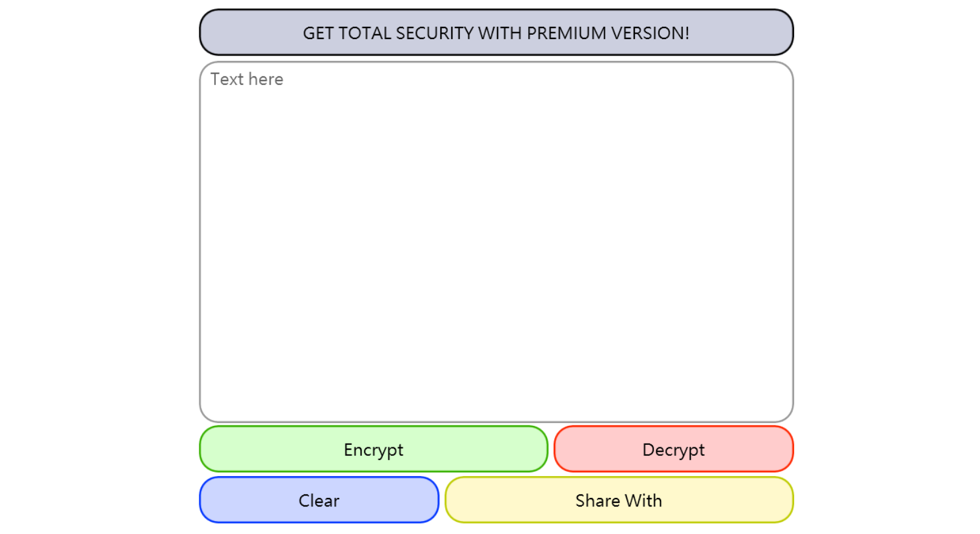Viewport: 980px width, 534px height.
Task: Hit the red Decrypt control
Action: (x=673, y=449)
